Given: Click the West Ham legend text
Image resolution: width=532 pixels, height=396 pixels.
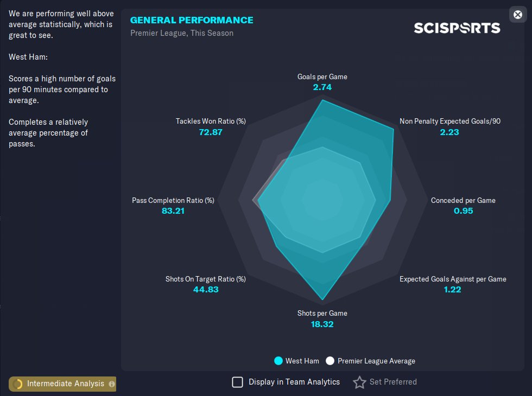Looking at the screenshot, I should pyautogui.click(x=302, y=361).
